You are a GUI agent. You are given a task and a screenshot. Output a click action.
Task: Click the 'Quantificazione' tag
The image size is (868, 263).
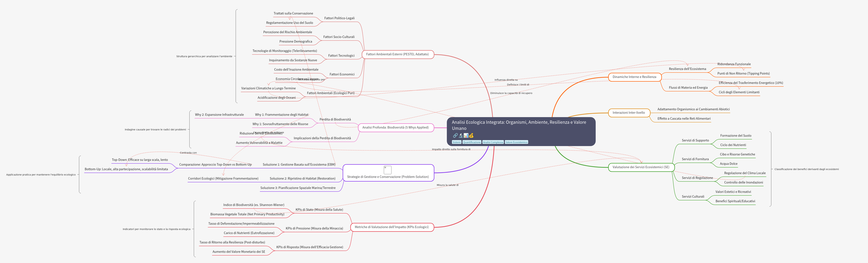(472, 142)
